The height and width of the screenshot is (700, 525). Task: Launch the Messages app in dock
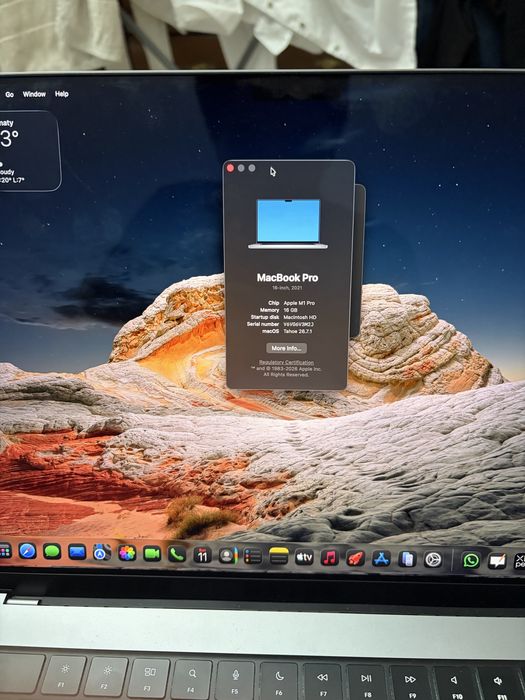tap(52, 552)
